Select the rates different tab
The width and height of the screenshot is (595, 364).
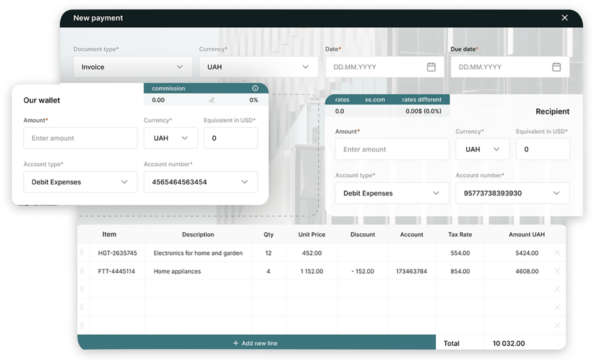pyautogui.click(x=422, y=99)
